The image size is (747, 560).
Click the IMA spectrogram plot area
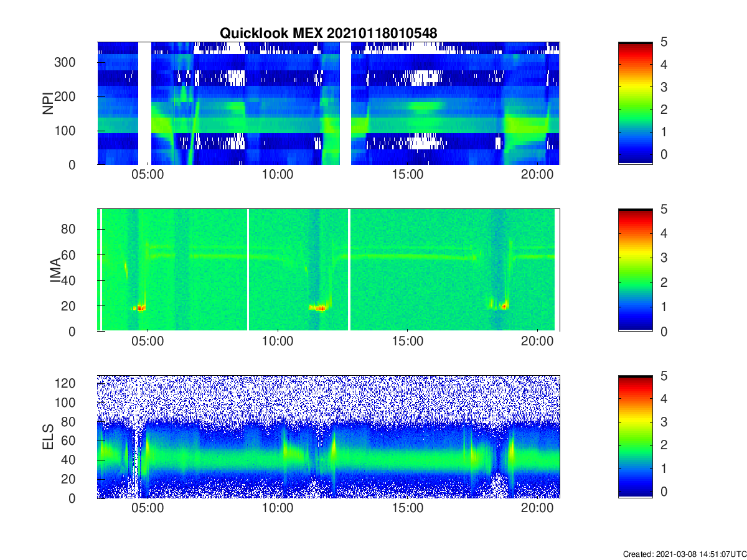pyautogui.click(x=329, y=270)
